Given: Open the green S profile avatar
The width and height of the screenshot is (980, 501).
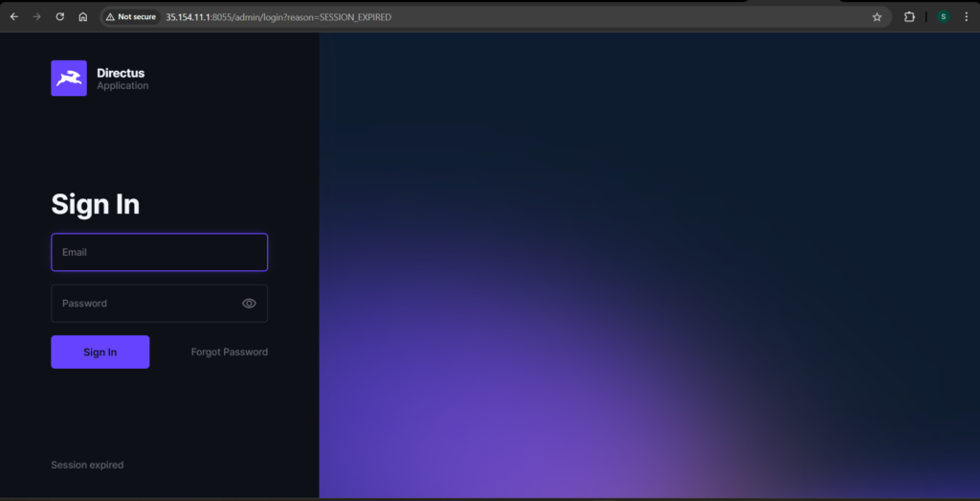Looking at the screenshot, I should (943, 17).
